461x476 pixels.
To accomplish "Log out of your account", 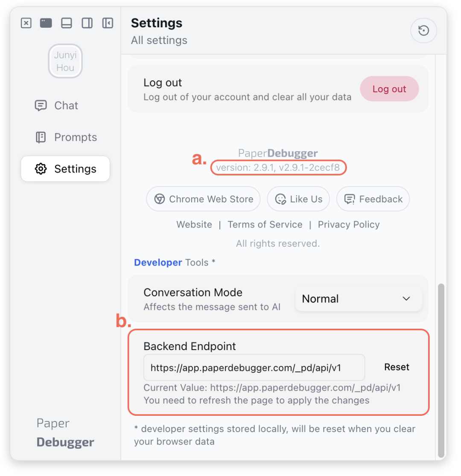I will pos(389,89).
